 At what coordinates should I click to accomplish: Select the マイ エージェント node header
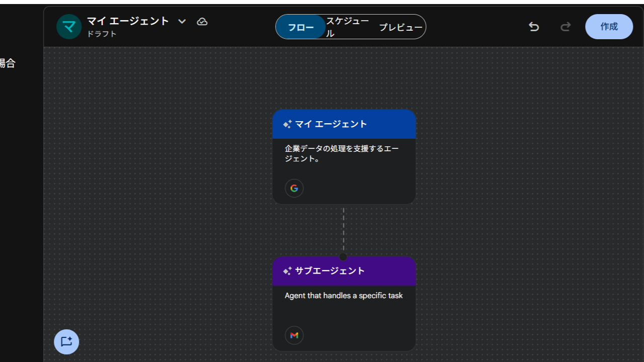tap(344, 124)
